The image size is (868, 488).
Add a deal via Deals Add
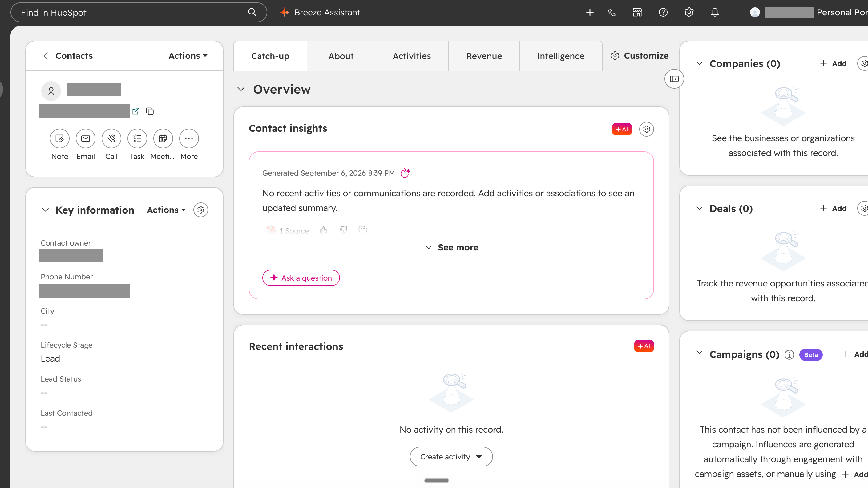[833, 209]
